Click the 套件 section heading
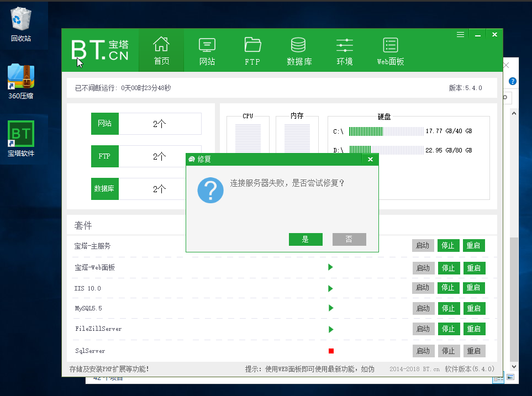 pos(83,226)
